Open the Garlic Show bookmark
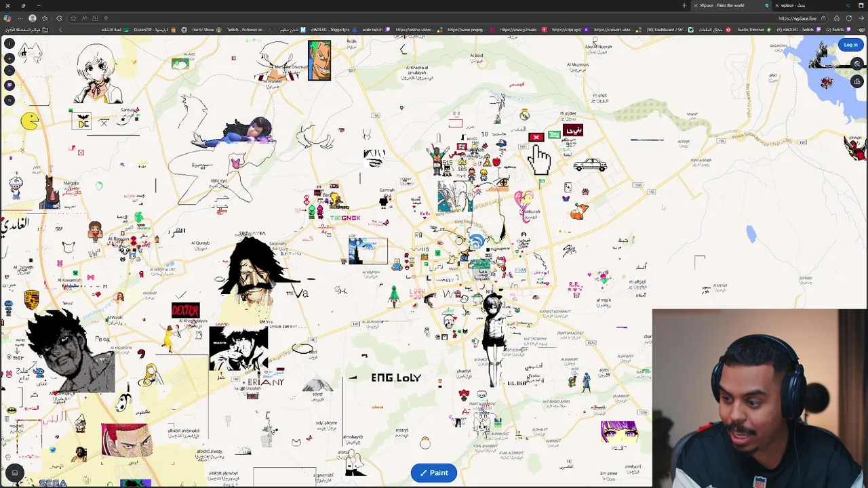The height and width of the screenshot is (488, 868). coord(208,30)
